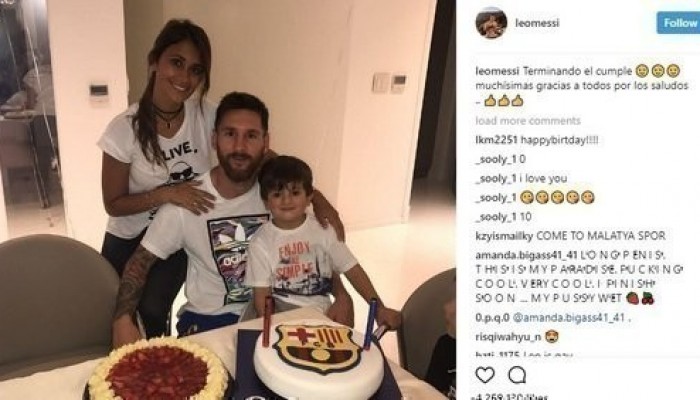Open risqiwahyu_n commenter profile
The height and width of the screenshot is (400, 700).
pyautogui.click(x=508, y=337)
